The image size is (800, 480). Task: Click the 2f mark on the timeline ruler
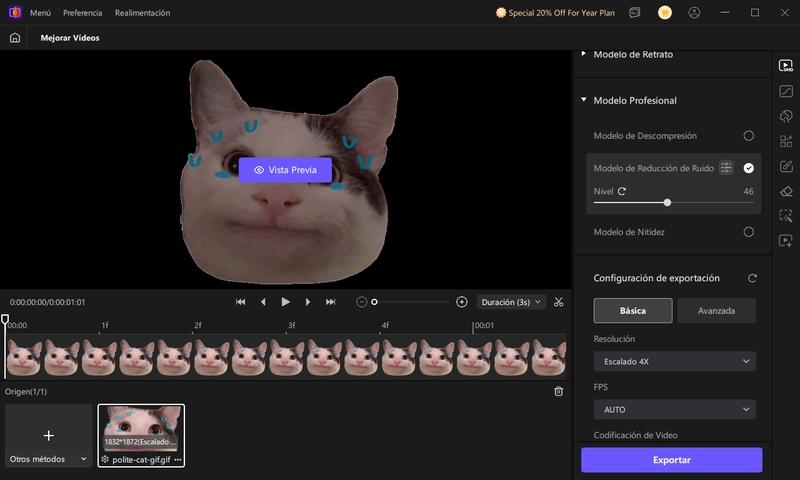197,325
